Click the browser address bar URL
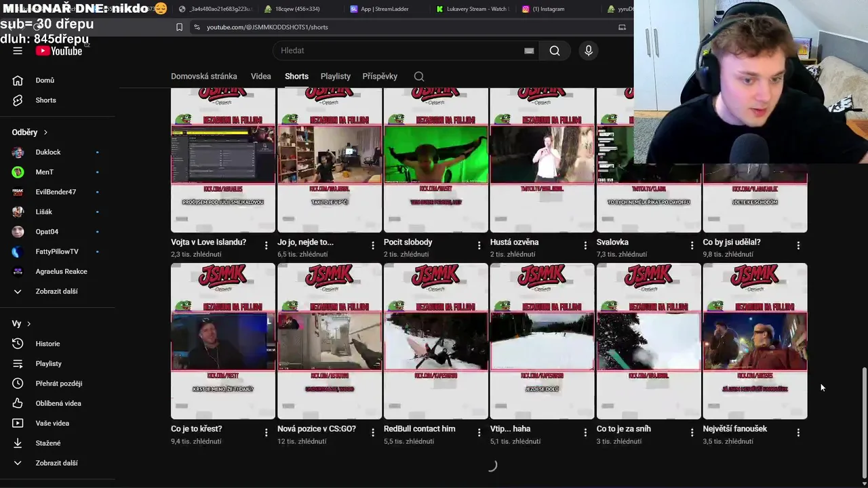Screen dimensions: 868x488 tap(267, 27)
